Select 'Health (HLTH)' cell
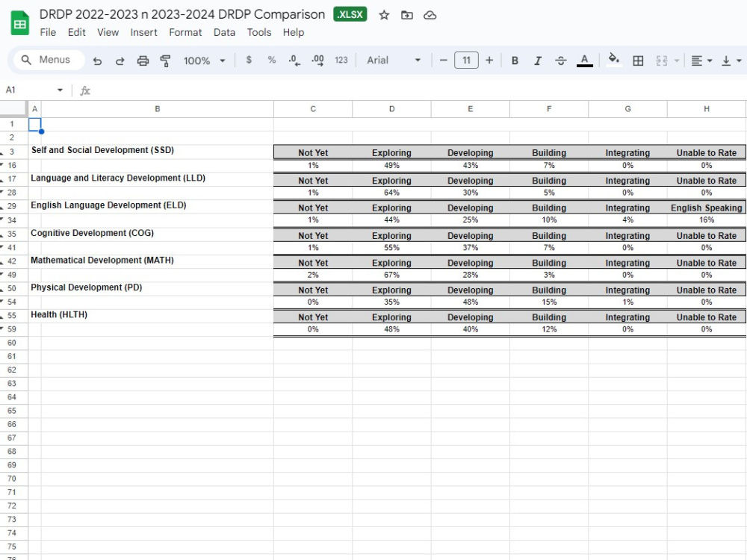 tap(157, 316)
